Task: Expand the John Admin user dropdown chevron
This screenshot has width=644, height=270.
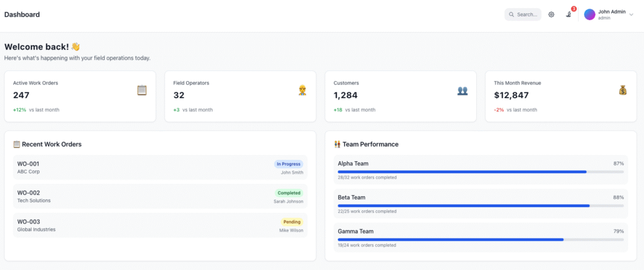Action: click(631, 14)
